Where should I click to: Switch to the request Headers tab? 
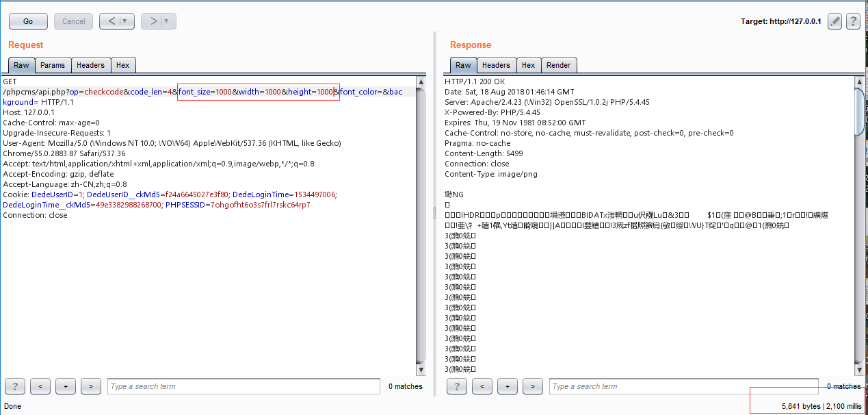pyautogui.click(x=90, y=65)
